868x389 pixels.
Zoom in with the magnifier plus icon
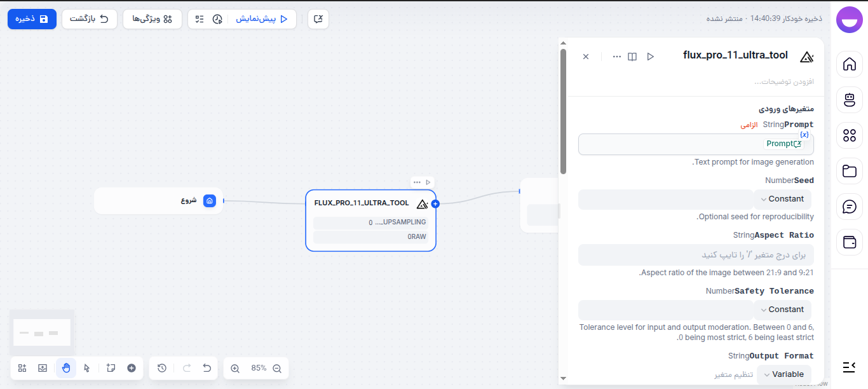[x=234, y=368]
